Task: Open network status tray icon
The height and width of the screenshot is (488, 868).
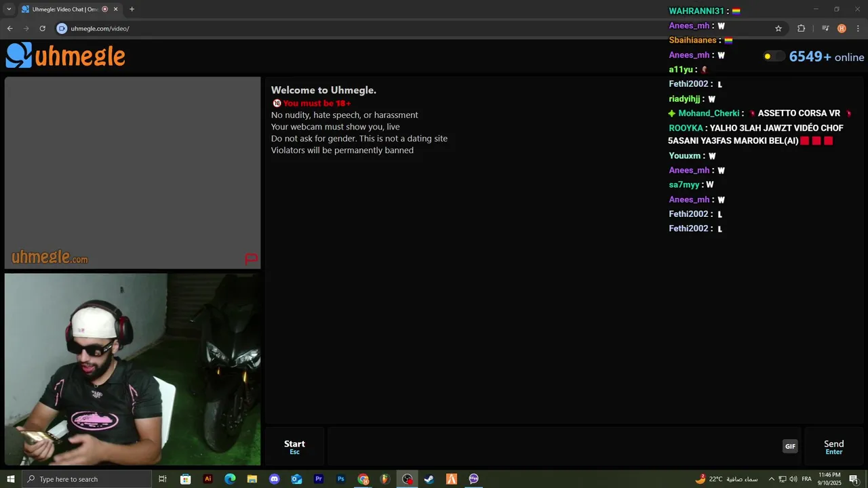Action: [x=783, y=479]
